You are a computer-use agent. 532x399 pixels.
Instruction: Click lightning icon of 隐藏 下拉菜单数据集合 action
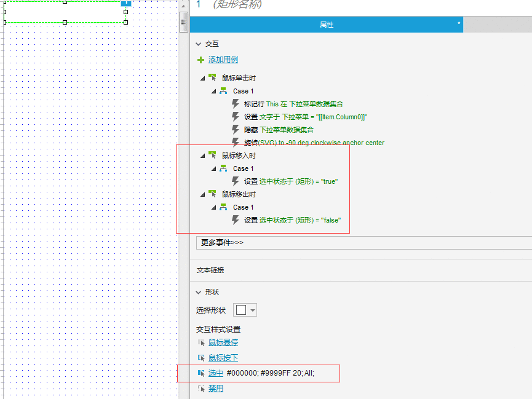coord(235,129)
